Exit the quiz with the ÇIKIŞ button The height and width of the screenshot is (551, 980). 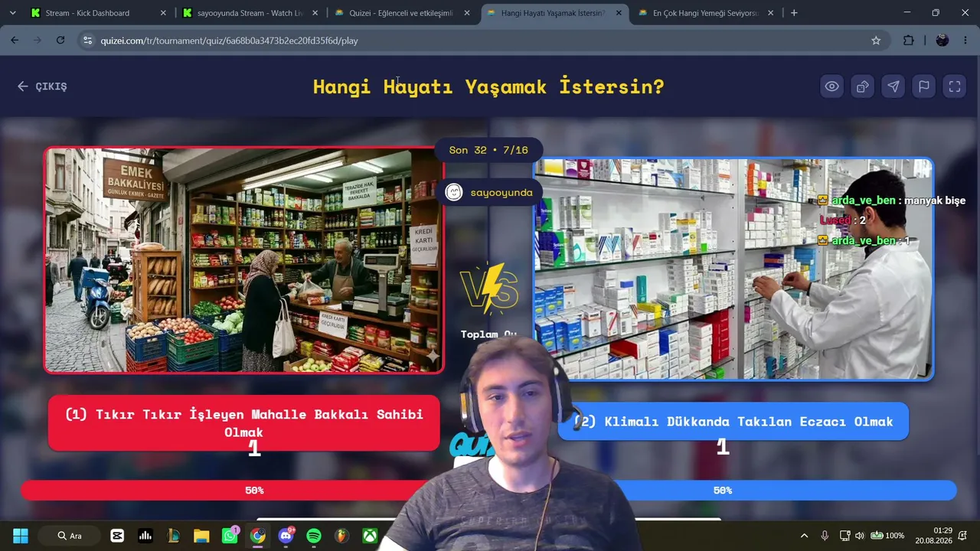[42, 86]
